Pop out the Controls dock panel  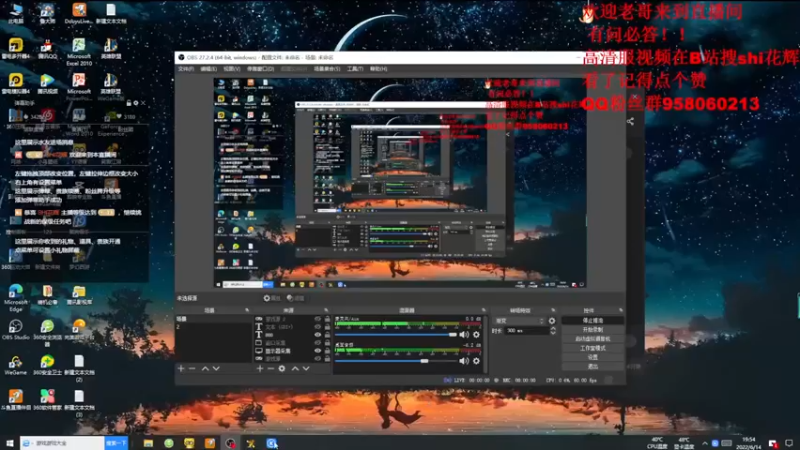(x=621, y=310)
